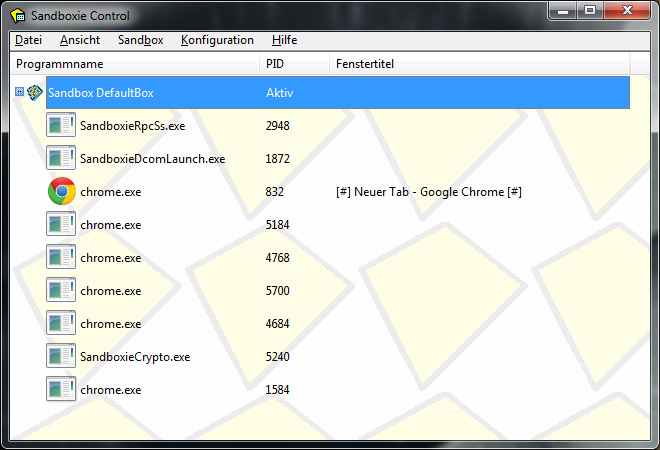Sort by the PID column header

tap(294, 64)
